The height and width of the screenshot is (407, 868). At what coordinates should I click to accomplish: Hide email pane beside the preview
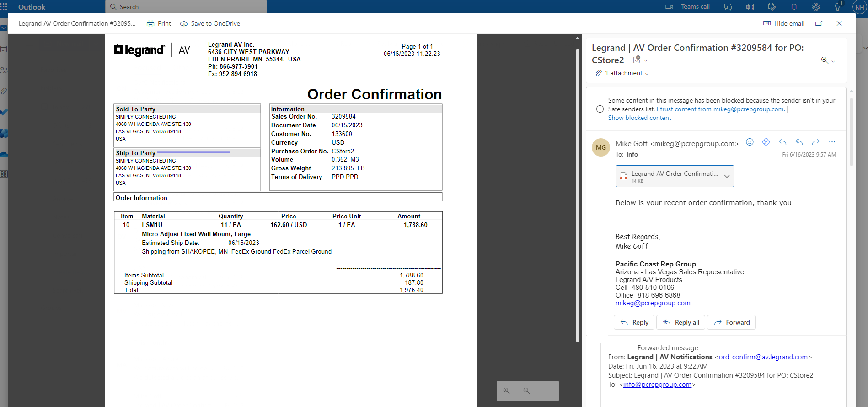pos(784,23)
